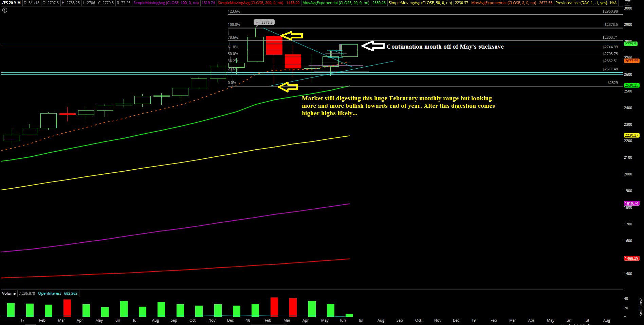Viewport: 644px width, 325px height.
Task: Select the yellow 'Market still digesting' text note
Action: [x=398, y=106]
